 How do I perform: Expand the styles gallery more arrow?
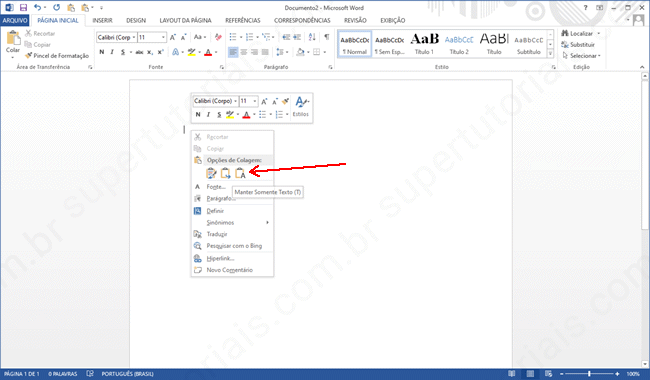coord(550,53)
